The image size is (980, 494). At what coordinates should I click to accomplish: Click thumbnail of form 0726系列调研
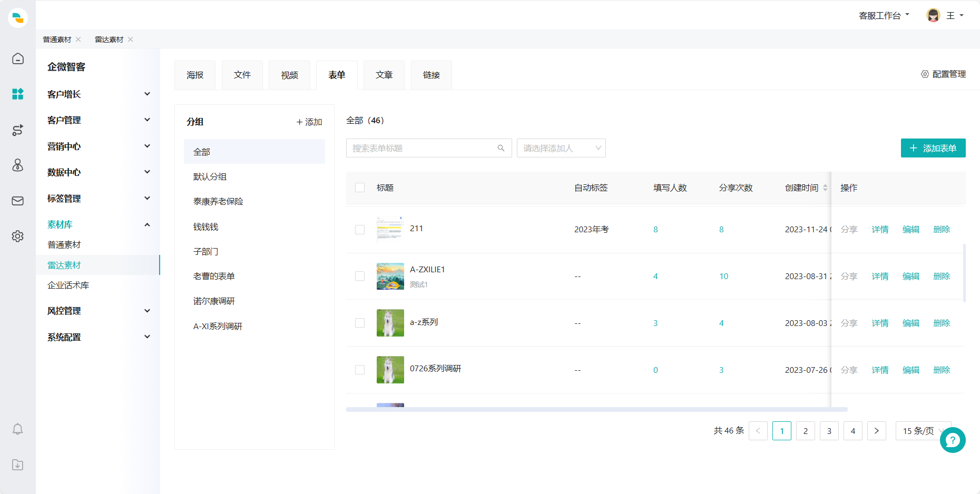pos(390,370)
